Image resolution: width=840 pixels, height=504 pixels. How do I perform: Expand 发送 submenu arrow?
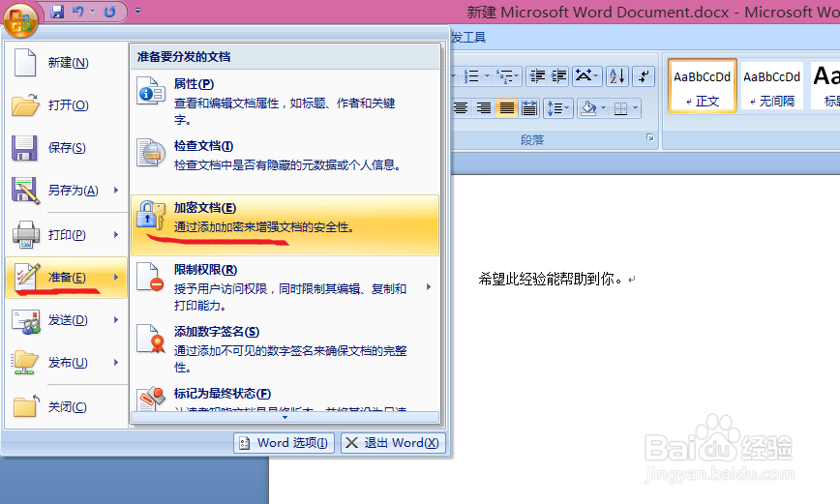coord(116,320)
